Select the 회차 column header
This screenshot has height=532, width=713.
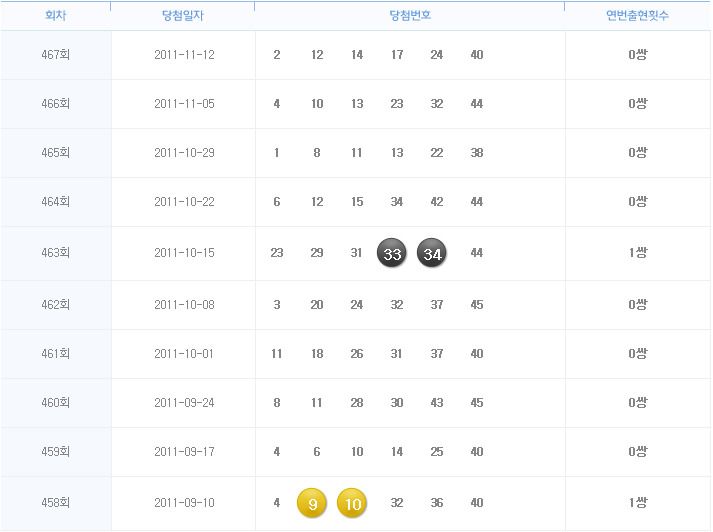[55, 15]
